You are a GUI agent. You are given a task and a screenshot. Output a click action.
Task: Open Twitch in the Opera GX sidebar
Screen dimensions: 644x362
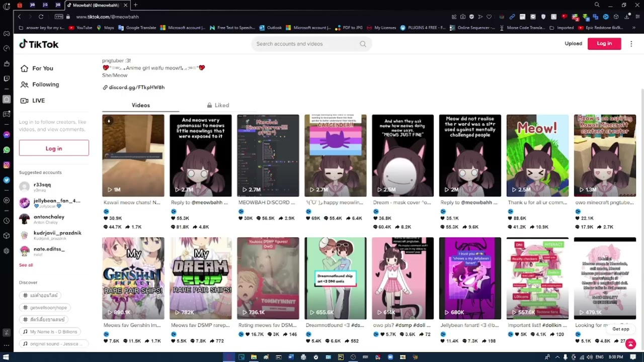[7, 78]
